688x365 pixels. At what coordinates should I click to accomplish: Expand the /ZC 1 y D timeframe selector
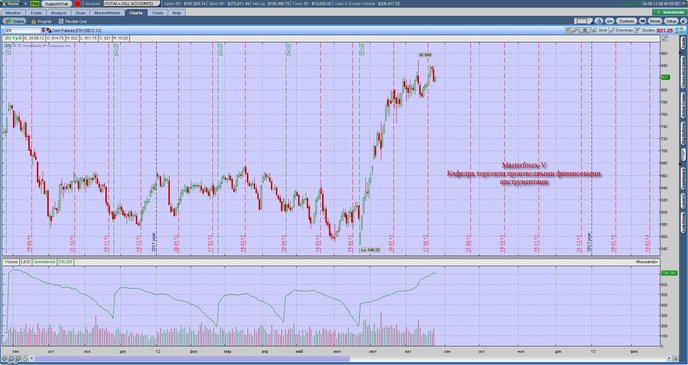click(x=13, y=39)
